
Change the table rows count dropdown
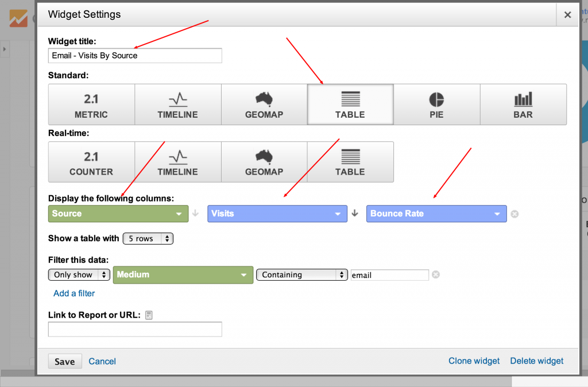click(x=148, y=238)
